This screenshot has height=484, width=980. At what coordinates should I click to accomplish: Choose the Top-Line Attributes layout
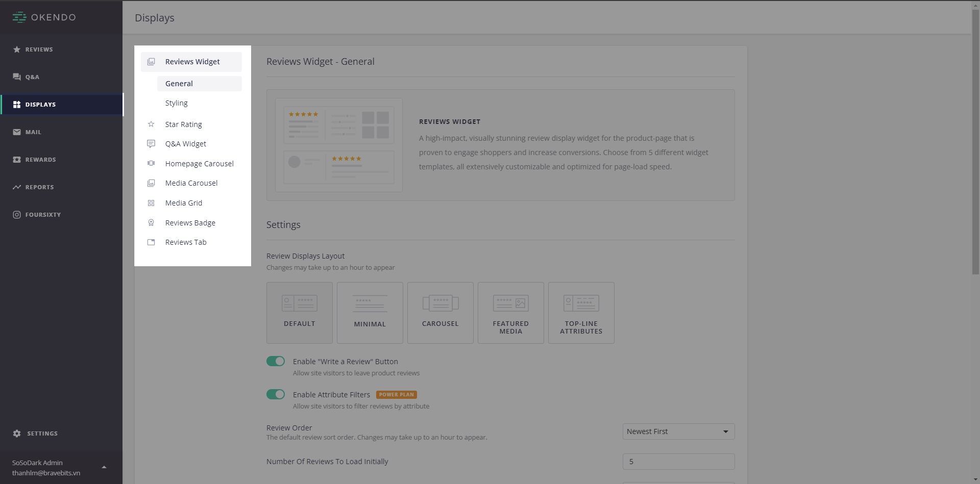[x=581, y=313]
